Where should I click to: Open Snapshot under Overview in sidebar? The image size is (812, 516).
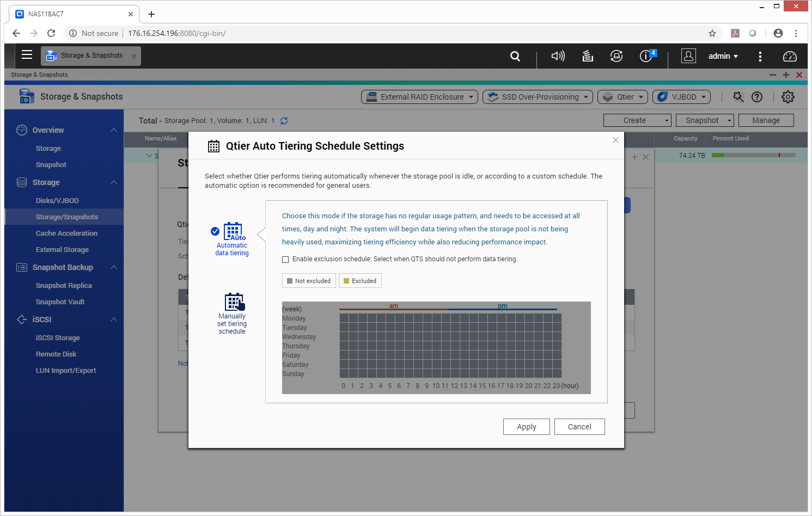pyautogui.click(x=51, y=165)
